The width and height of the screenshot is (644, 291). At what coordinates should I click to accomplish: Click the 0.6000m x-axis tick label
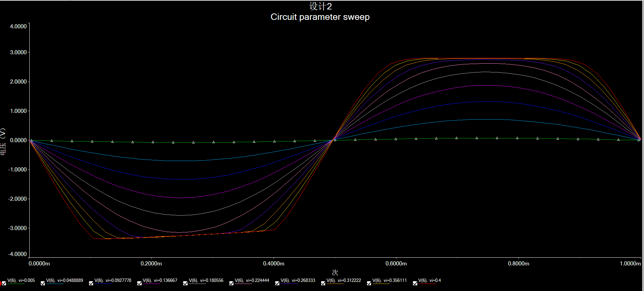(396, 263)
